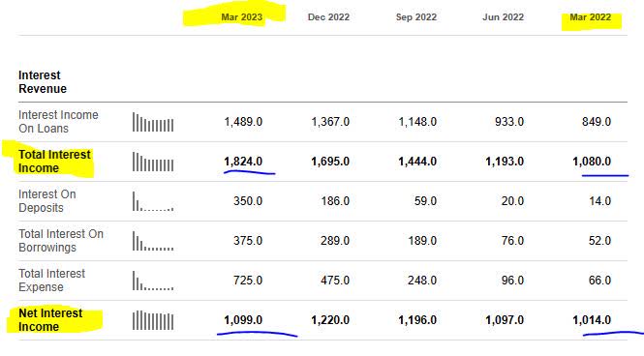Screen dimensions: 644x356
Task: Click the Total Interest On Borrowings row label
Action: pos(61,241)
